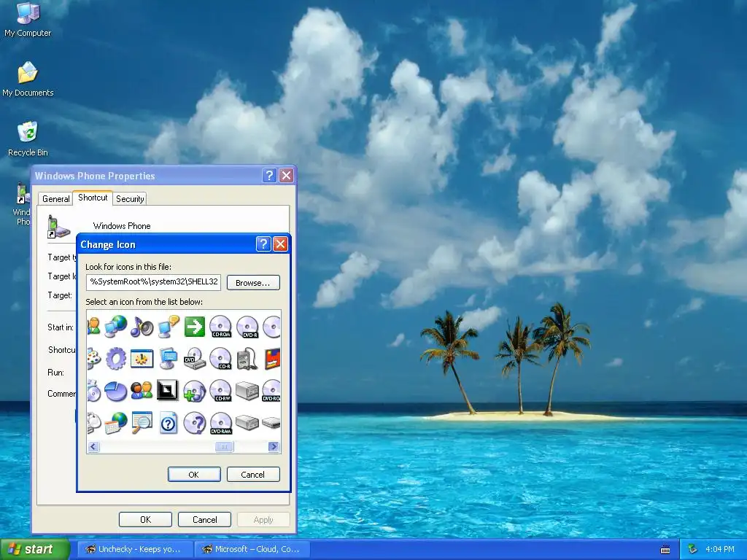Choose the DVD-R disc icon
Image resolution: width=747 pixels, height=560 pixels.
pos(247,327)
